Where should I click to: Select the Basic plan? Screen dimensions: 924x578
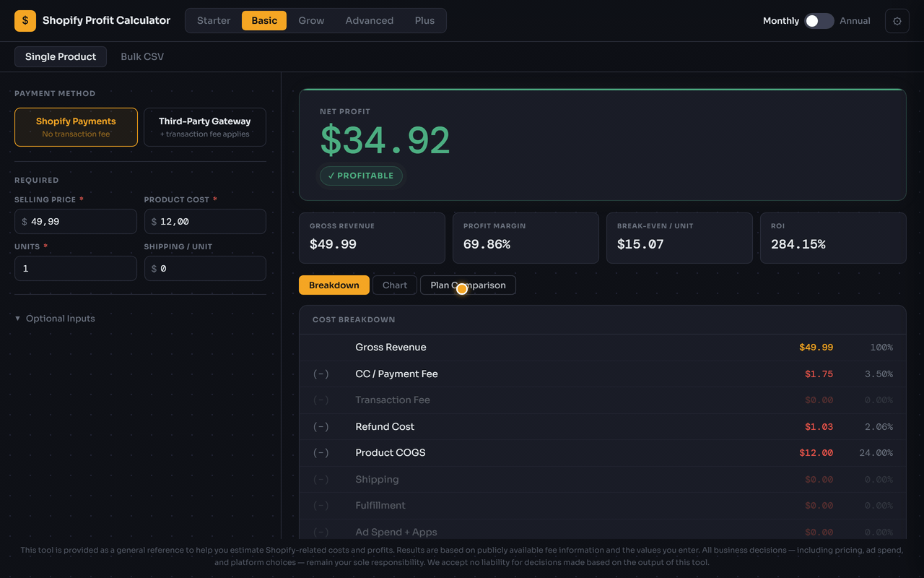(x=264, y=20)
